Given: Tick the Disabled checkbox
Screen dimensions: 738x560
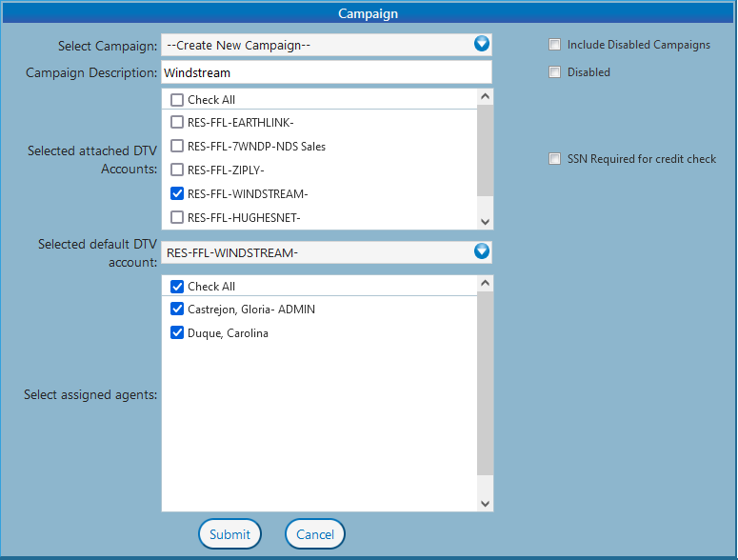Looking at the screenshot, I should click(x=554, y=72).
